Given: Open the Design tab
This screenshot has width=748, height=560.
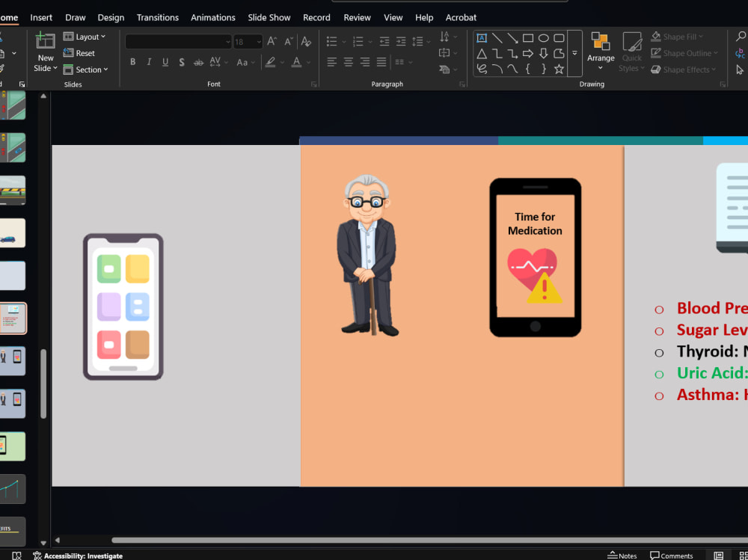Looking at the screenshot, I should pyautogui.click(x=111, y=18).
